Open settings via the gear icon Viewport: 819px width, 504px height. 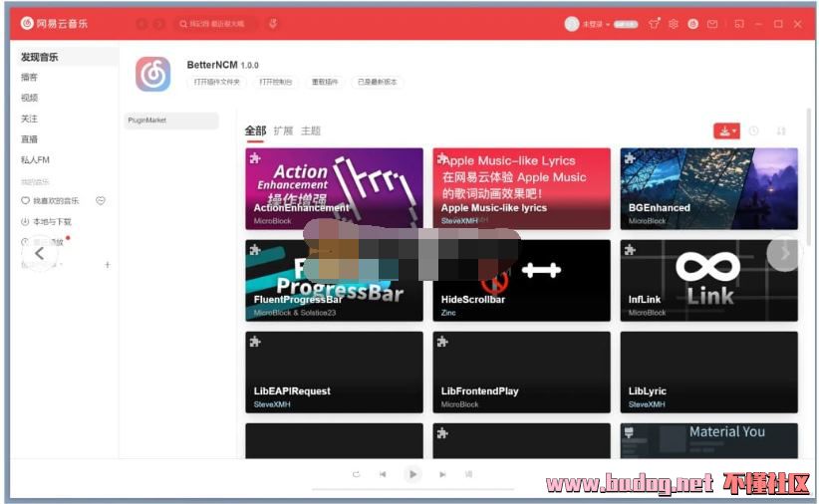(674, 23)
